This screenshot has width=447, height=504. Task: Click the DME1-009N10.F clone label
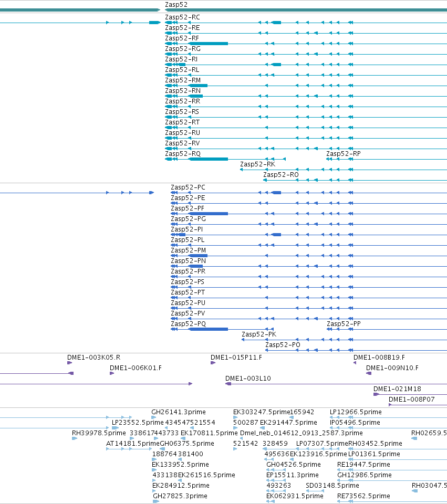(x=392, y=368)
